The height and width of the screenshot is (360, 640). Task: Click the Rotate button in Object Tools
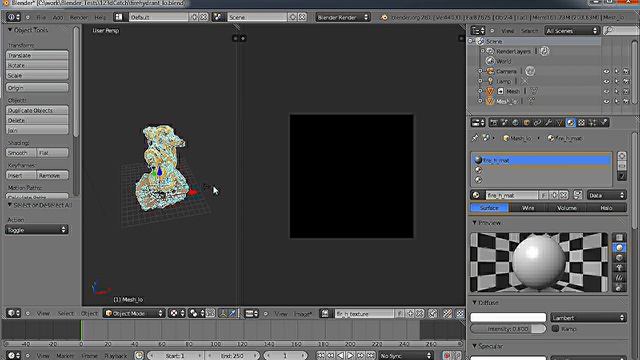37,65
